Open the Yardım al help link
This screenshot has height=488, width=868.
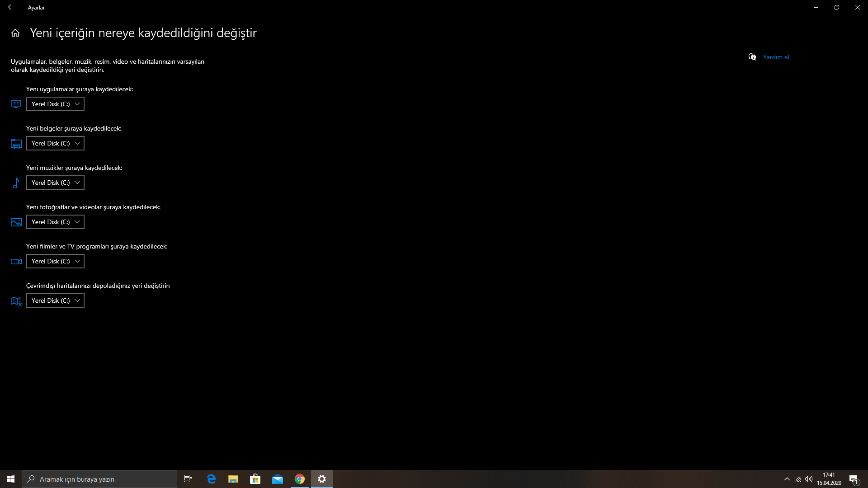(776, 57)
